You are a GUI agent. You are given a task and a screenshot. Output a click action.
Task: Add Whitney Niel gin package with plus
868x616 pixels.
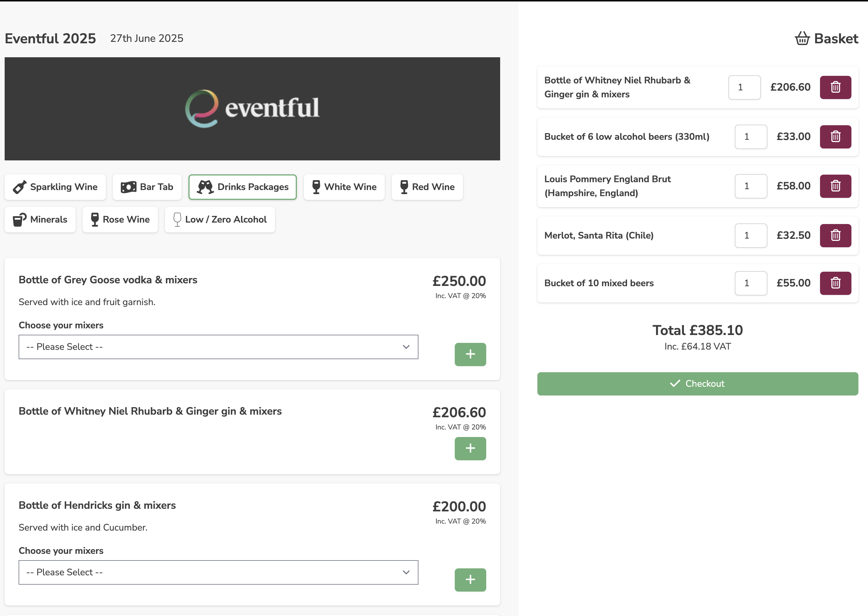pyautogui.click(x=470, y=448)
